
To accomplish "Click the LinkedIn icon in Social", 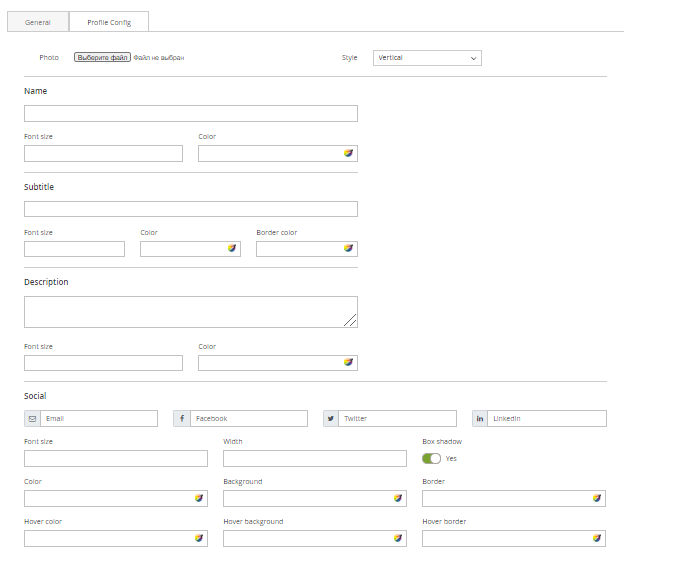I will pyautogui.click(x=480, y=419).
